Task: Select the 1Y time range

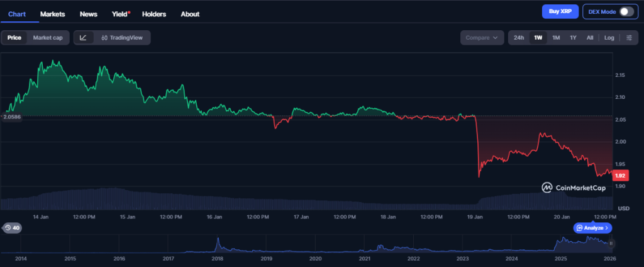Action: coord(573,38)
